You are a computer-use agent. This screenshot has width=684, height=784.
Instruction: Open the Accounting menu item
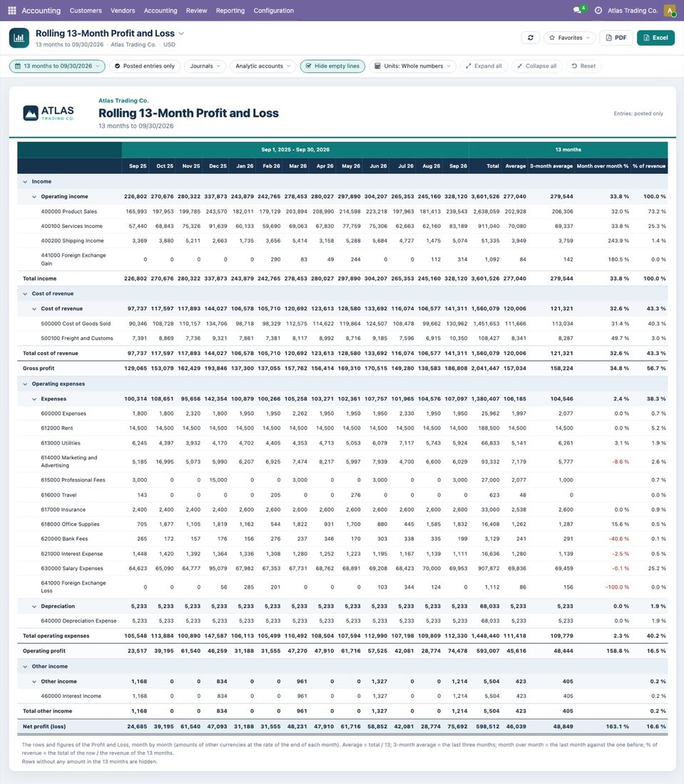(160, 11)
